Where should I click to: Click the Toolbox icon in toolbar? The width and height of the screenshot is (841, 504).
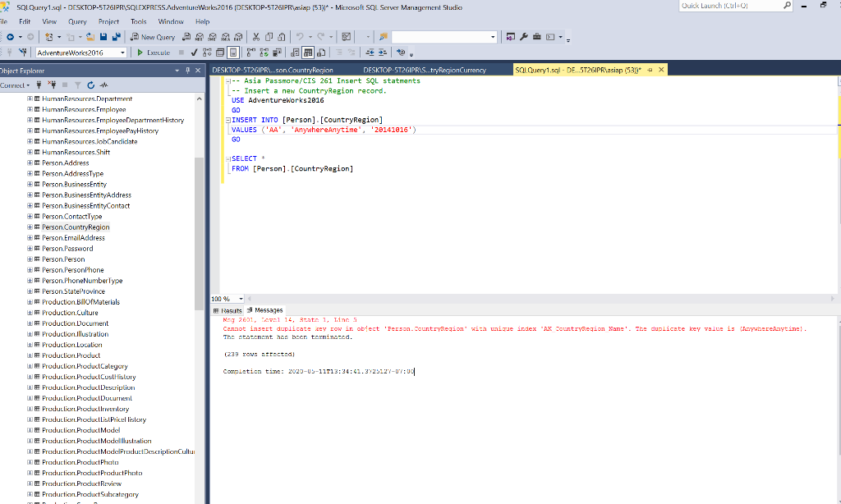click(536, 37)
